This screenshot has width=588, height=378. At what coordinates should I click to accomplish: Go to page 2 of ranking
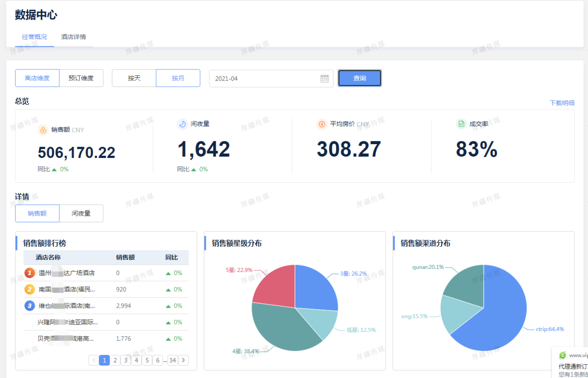115,360
